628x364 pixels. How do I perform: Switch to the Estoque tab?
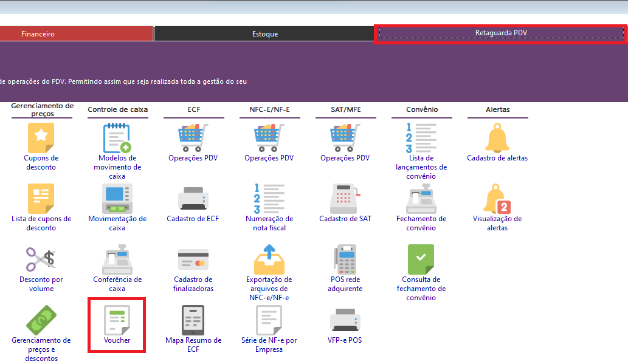pos(264,34)
